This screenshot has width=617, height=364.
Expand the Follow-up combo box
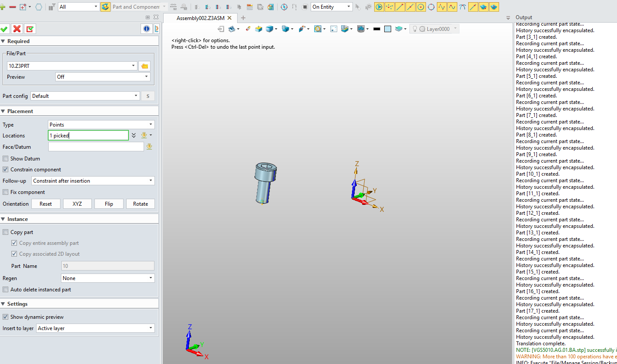click(93, 181)
